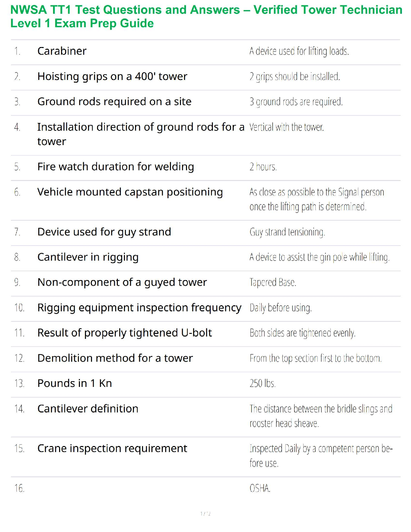Select "Rigging equipment inspection frequency" term

139,308
